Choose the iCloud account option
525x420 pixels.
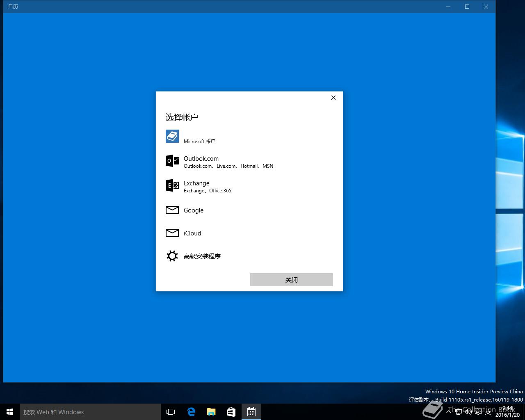tap(249, 233)
